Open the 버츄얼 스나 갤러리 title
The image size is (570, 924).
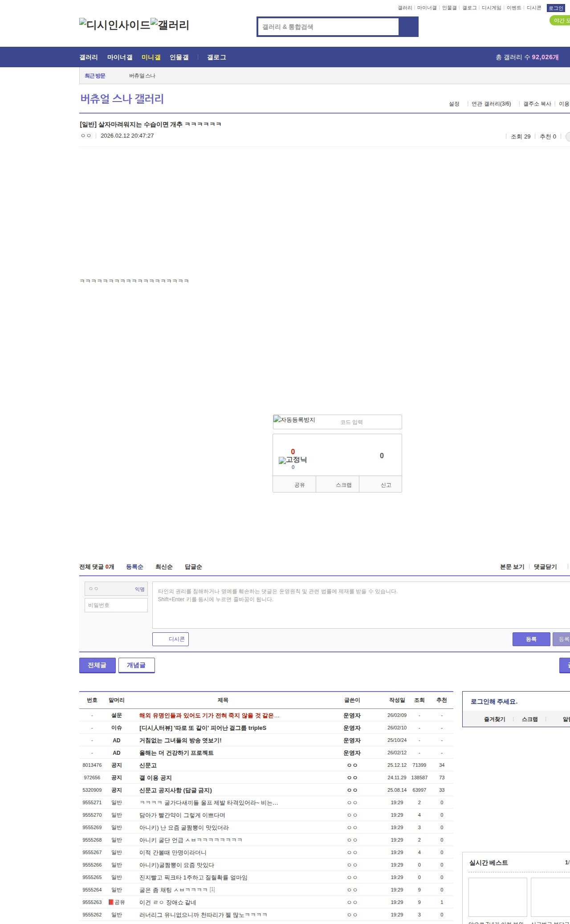[x=122, y=99]
